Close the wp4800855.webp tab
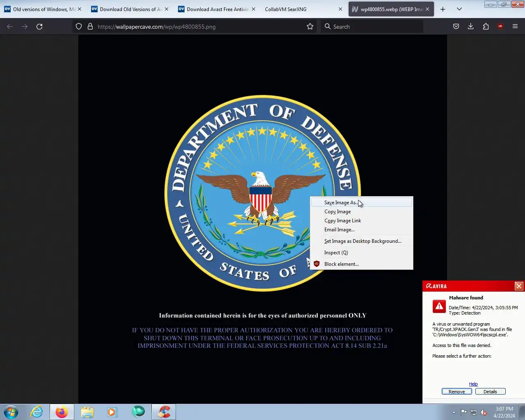Screen dimensions: 525x420 pyautogui.click(x=427, y=9)
